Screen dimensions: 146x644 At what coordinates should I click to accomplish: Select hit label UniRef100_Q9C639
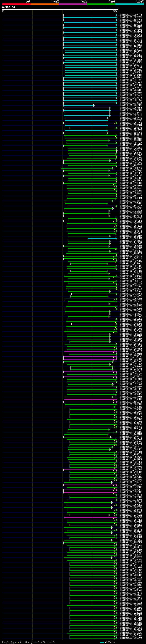tap(131, 120)
